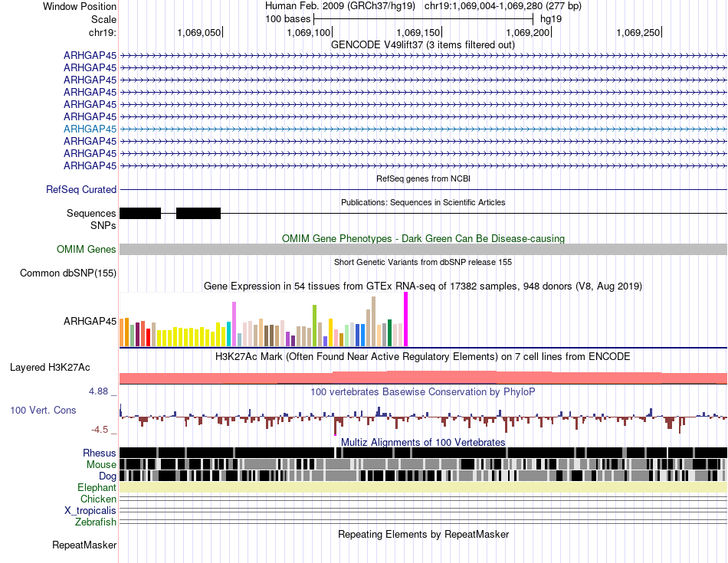This screenshot has width=728, height=563.
Task: Click the SNPs track label
Action: tap(103, 225)
